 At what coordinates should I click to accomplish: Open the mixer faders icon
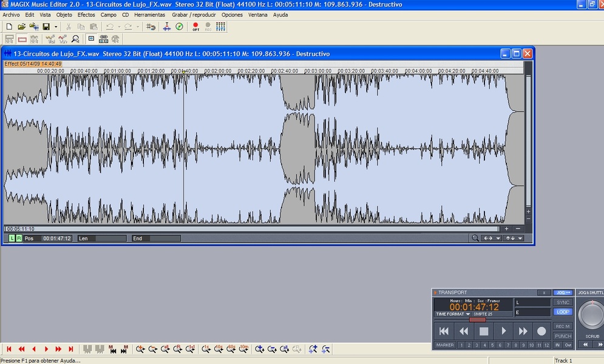(x=220, y=27)
